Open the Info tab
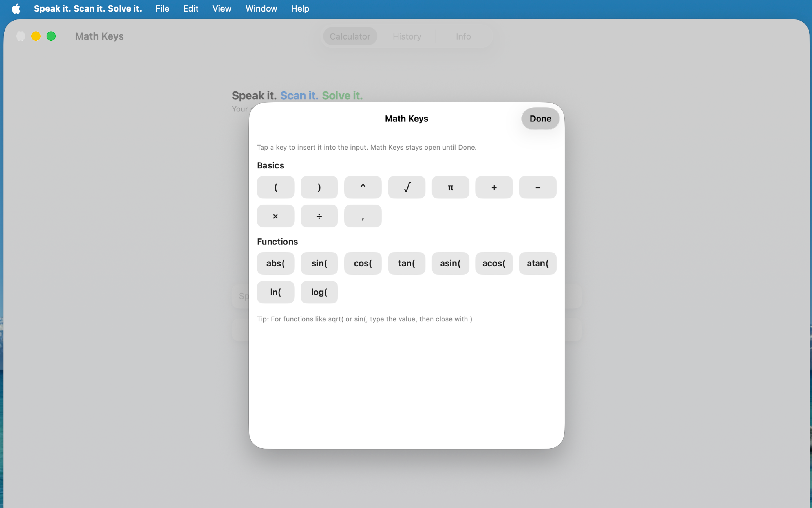The image size is (812, 508). point(464,36)
